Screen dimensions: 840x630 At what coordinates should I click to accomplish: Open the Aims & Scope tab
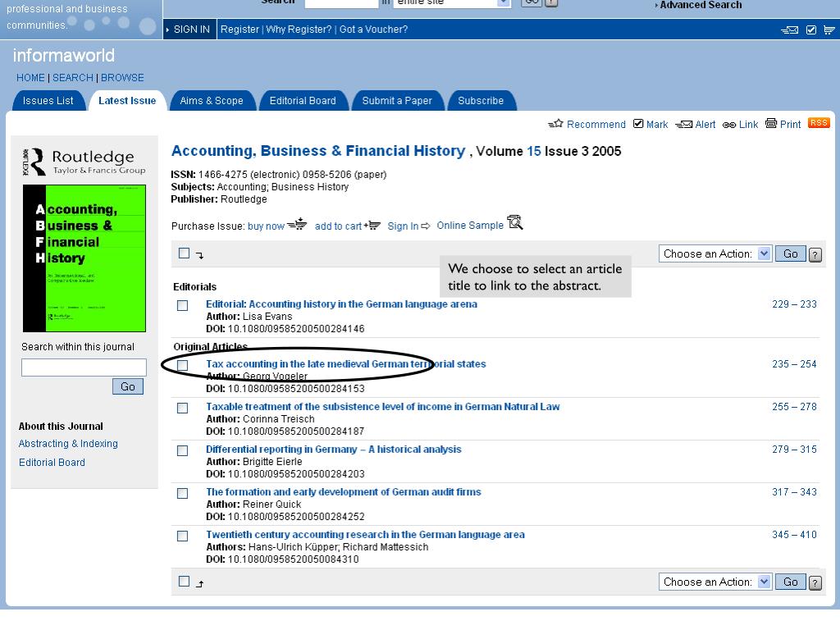[212, 101]
